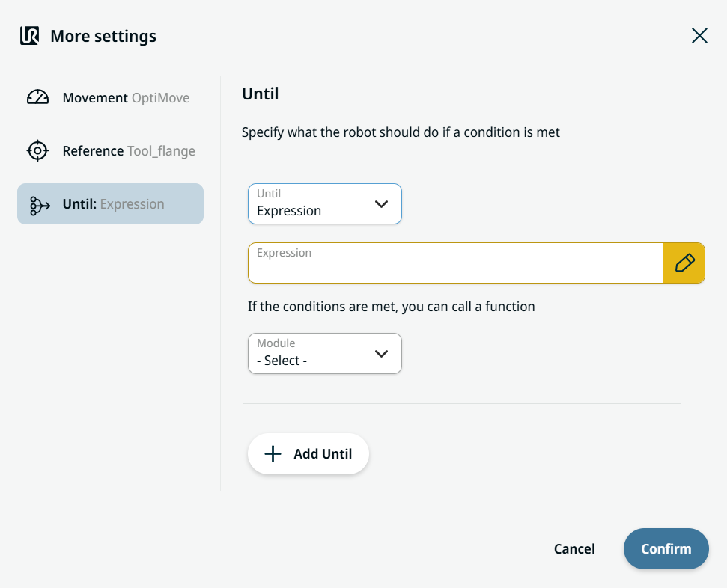Click the Reference target crosshair icon

(x=37, y=150)
